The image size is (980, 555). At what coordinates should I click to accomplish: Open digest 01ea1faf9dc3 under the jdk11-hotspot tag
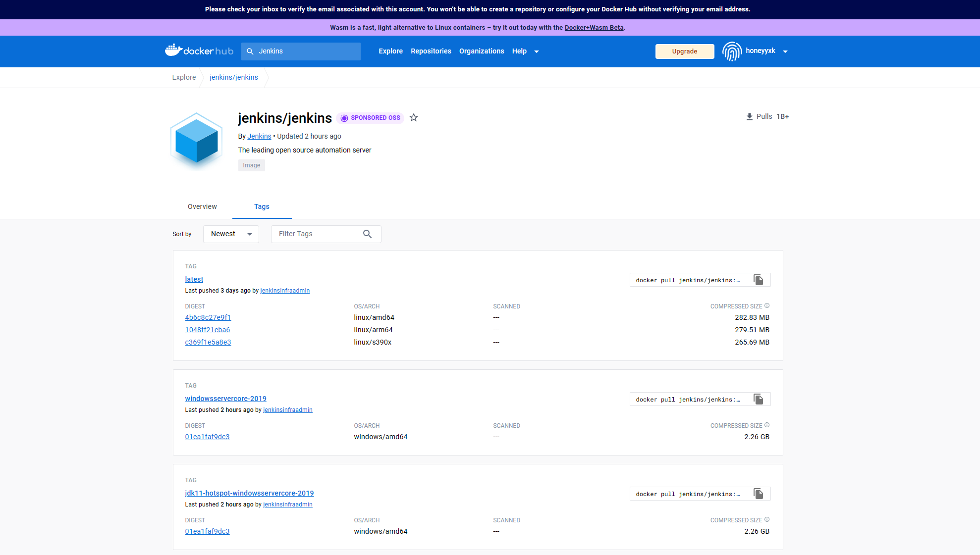click(x=207, y=531)
